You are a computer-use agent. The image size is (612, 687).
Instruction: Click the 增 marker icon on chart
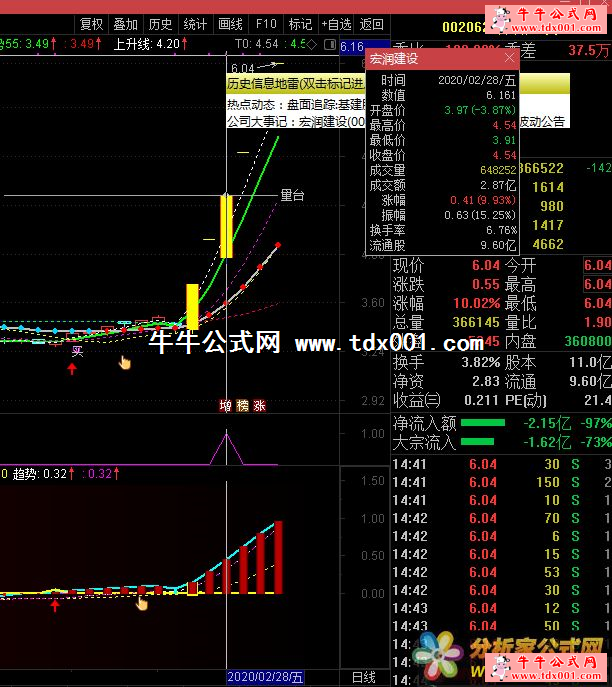click(x=226, y=406)
